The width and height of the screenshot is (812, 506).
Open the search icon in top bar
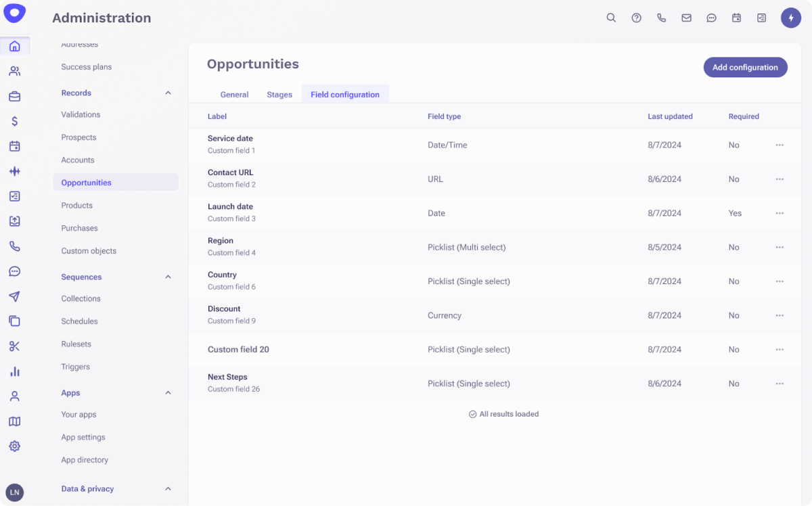(611, 18)
